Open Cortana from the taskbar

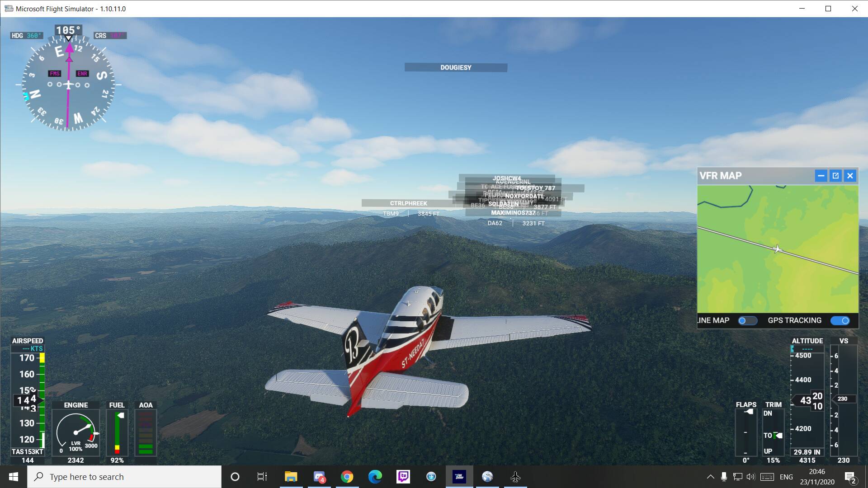[x=235, y=477]
